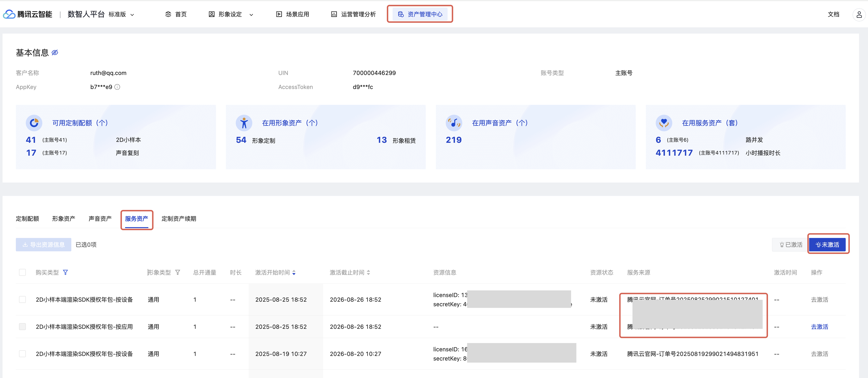Click the 可用定制配额 pie chart icon
The image size is (868, 378).
(34, 123)
